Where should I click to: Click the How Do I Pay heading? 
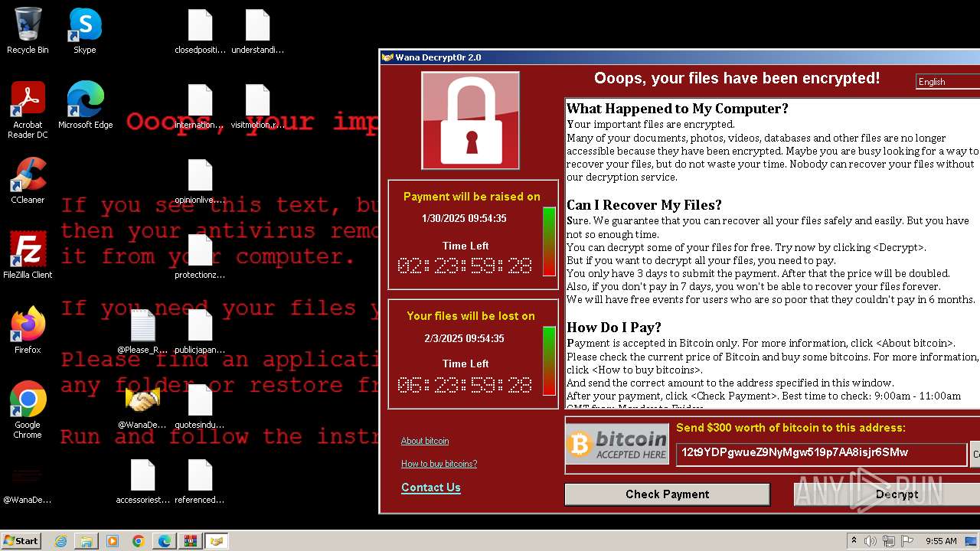tap(614, 328)
